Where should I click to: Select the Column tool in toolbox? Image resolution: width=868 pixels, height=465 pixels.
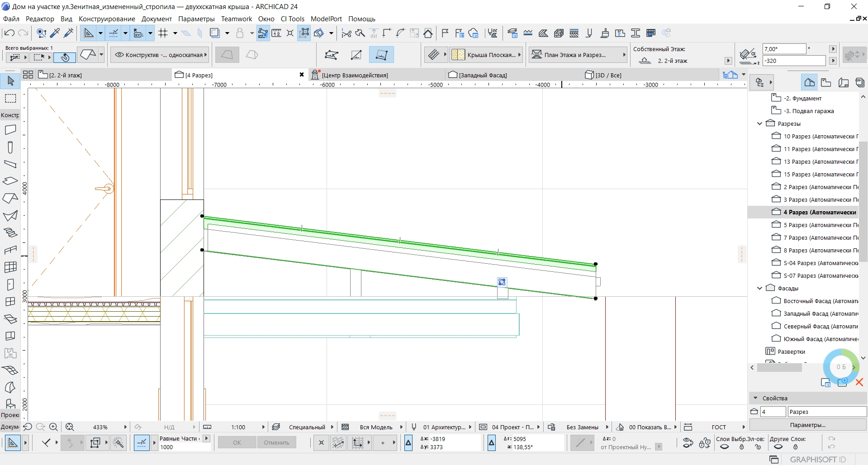click(x=10, y=147)
